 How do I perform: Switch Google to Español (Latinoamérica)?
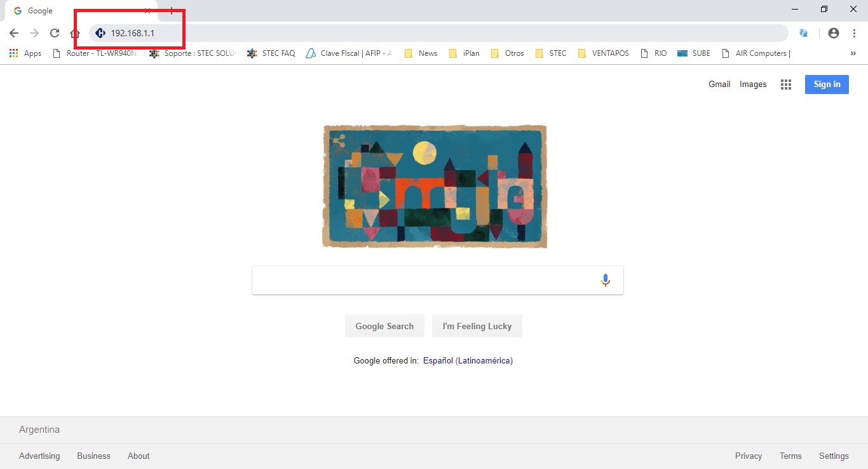[x=468, y=360]
